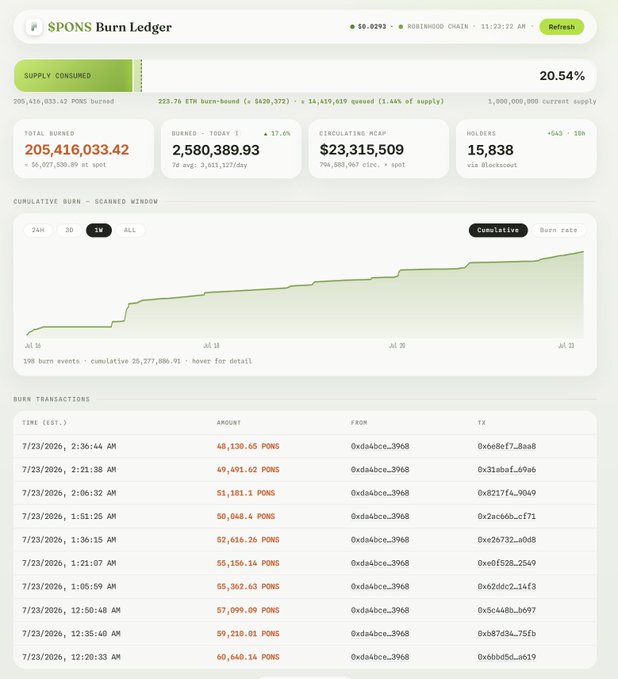Switch chart range to 3D
The width and height of the screenshot is (618, 679).
pos(69,230)
